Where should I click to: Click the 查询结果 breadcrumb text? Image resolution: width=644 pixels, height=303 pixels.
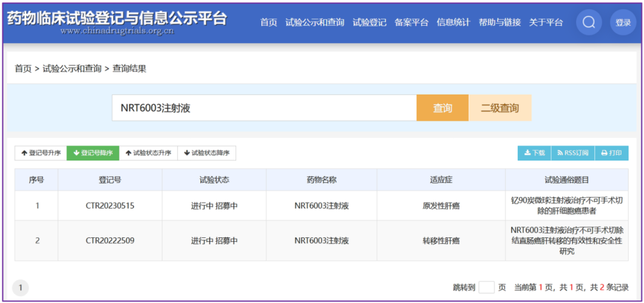coord(129,69)
